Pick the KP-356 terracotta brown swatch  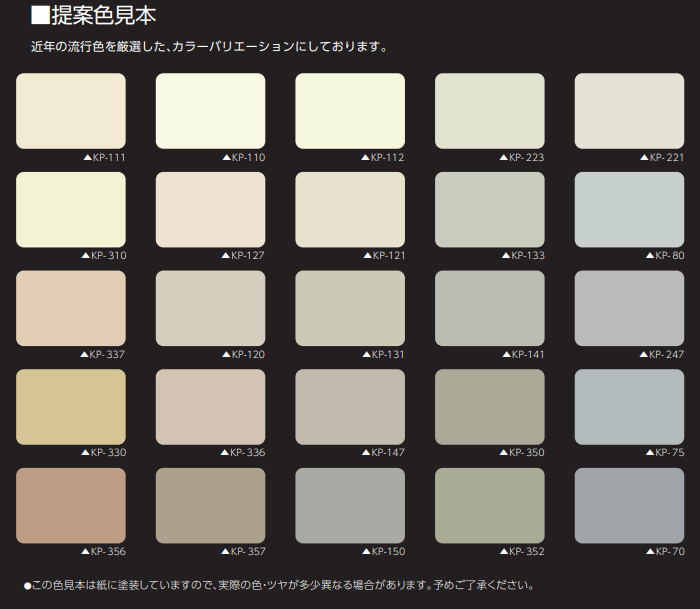click(71, 505)
